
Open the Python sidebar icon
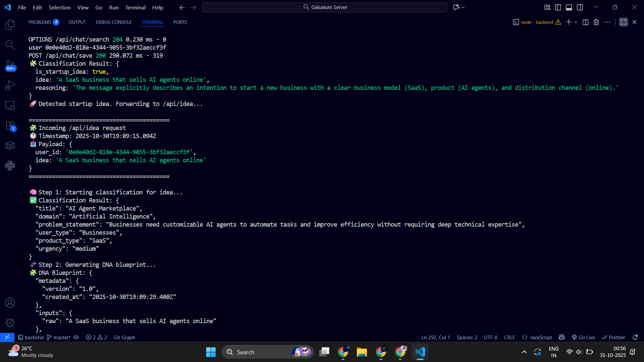coord(10,166)
